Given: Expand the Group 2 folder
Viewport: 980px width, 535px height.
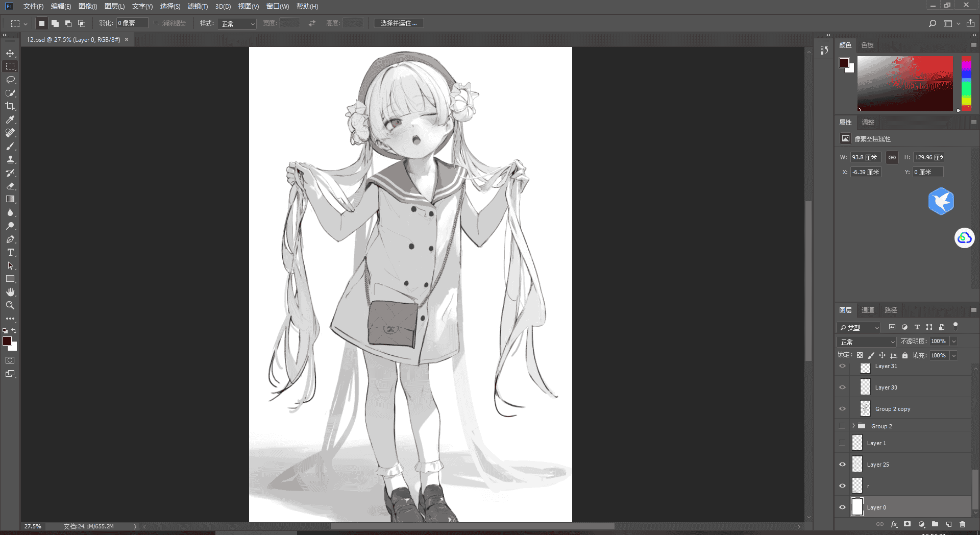Looking at the screenshot, I should [853, 426].
